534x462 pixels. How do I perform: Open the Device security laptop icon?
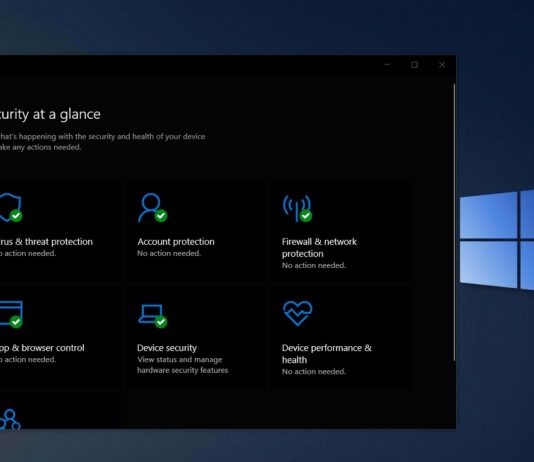[x=152, y=316]
